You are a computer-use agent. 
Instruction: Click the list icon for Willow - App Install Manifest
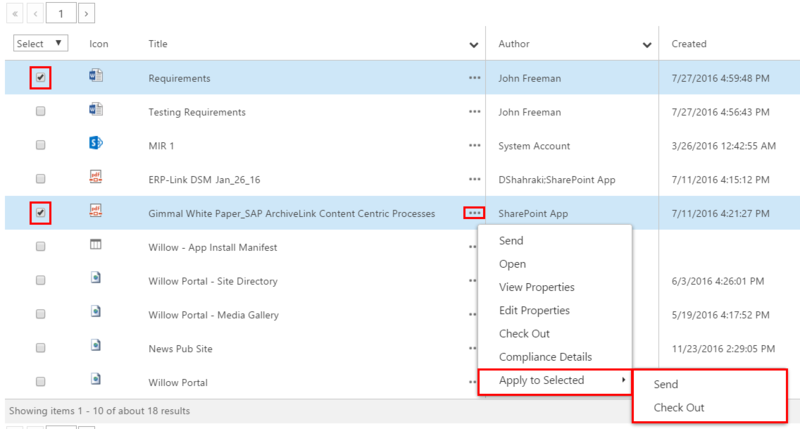point(97,246)
